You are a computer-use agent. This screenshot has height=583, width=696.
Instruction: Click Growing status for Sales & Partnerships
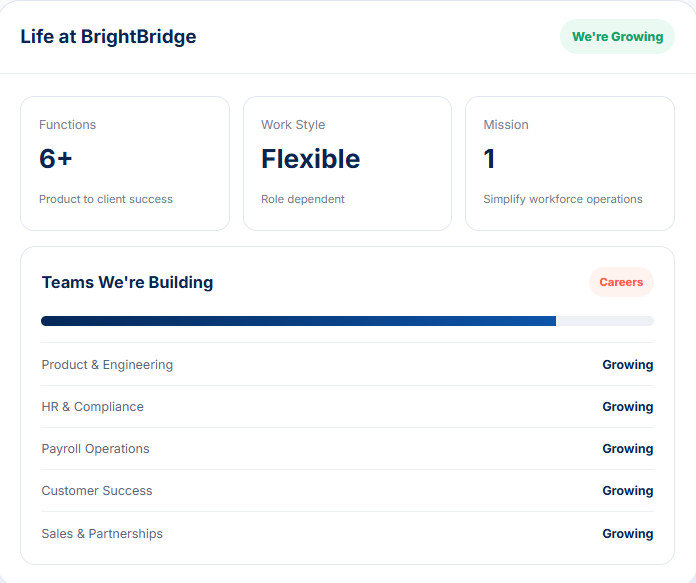627,533
